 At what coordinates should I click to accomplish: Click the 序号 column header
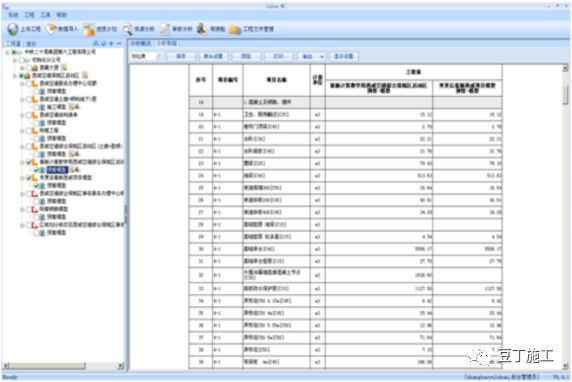(x=201, y=80)
